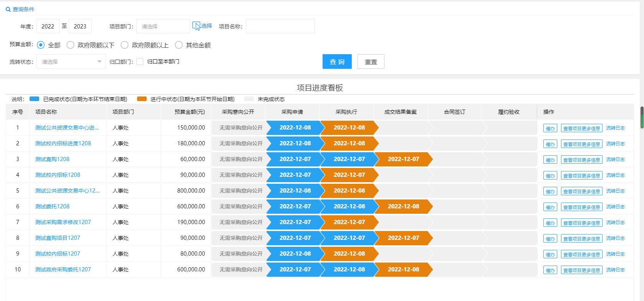This screenshot has width=644, height=301.
Task: Focus the 项目名称 input box
Action: pyautogui.click(x=280, y=26)
